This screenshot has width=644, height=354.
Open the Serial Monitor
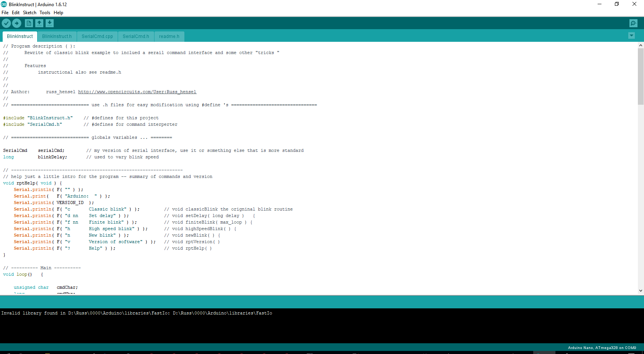click(x=633, y=23)
